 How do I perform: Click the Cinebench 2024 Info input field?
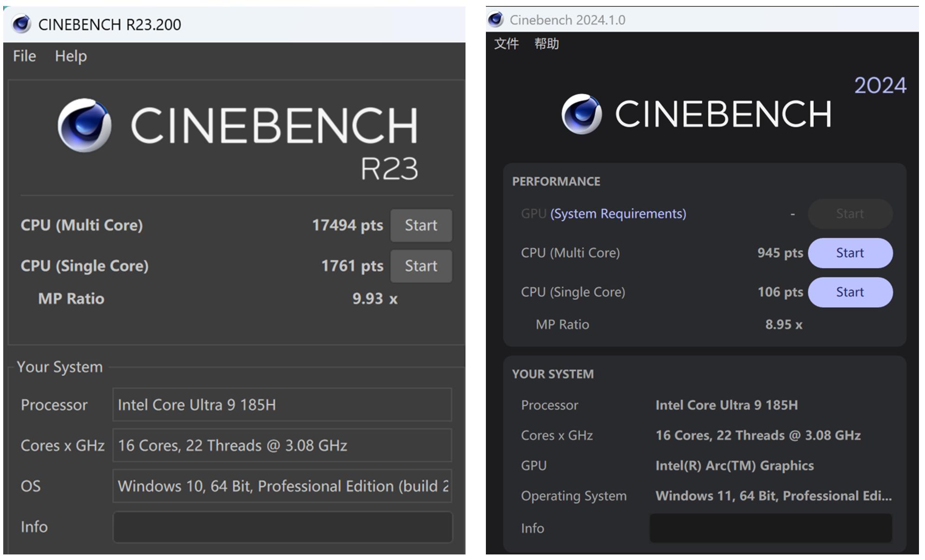click(x=770, y=528)
